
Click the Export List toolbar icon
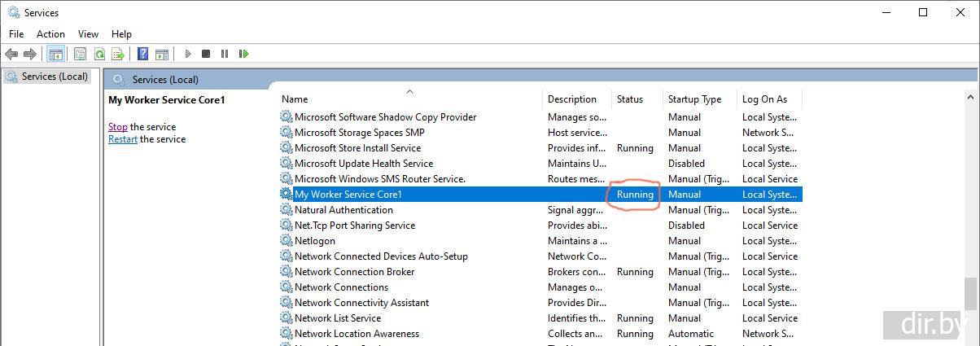[117, 54]
